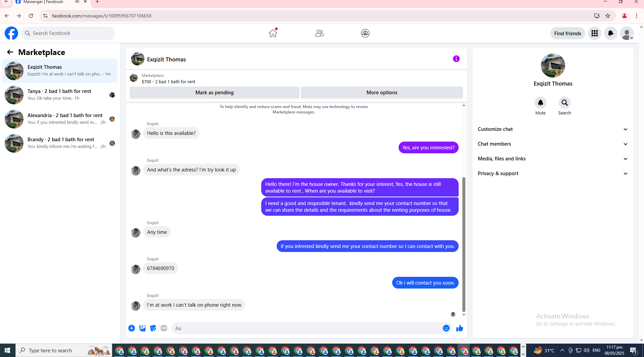644x357 pixels.
Task: Show hidden system tray icons
Action: 562,350
